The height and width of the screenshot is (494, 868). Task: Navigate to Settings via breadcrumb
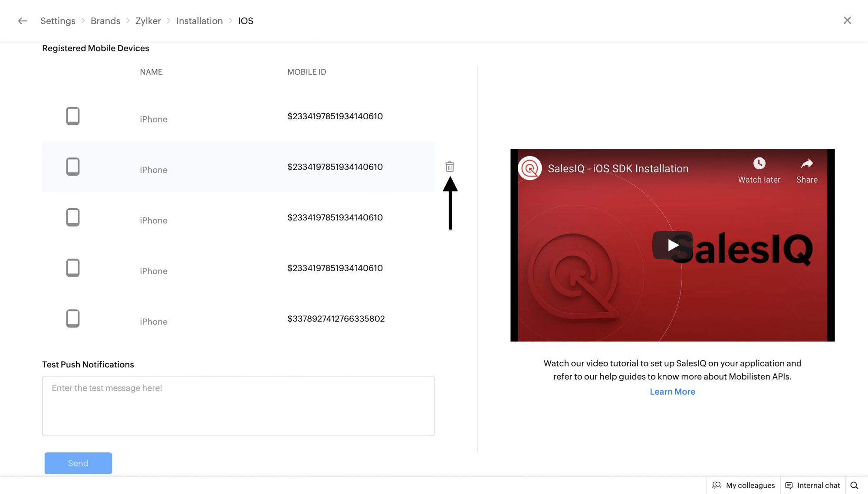(x=58, y=20)
